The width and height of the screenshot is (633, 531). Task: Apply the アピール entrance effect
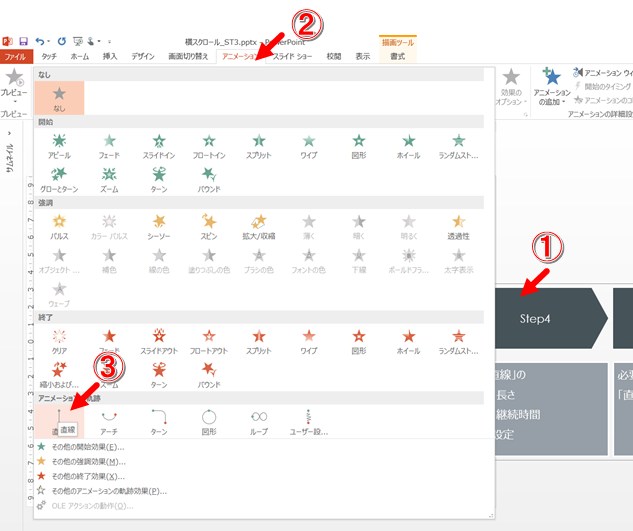click(x=59, y=147)
